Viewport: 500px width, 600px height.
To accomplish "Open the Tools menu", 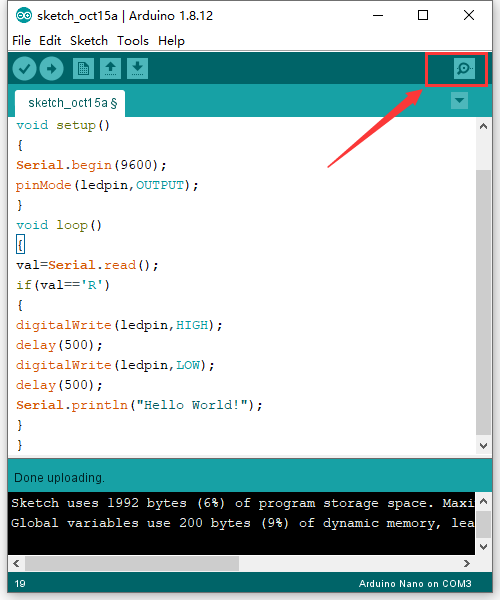I will pos(133,41).
